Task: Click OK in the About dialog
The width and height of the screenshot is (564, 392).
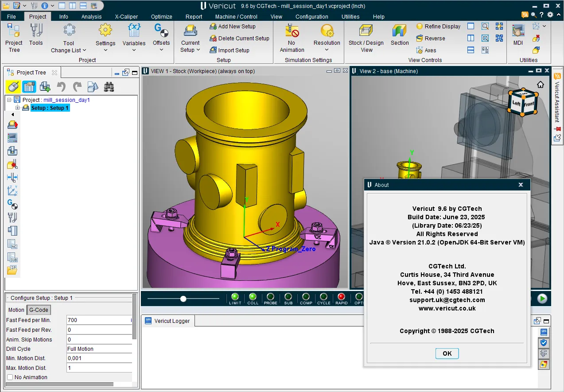Action: point(447,353)
